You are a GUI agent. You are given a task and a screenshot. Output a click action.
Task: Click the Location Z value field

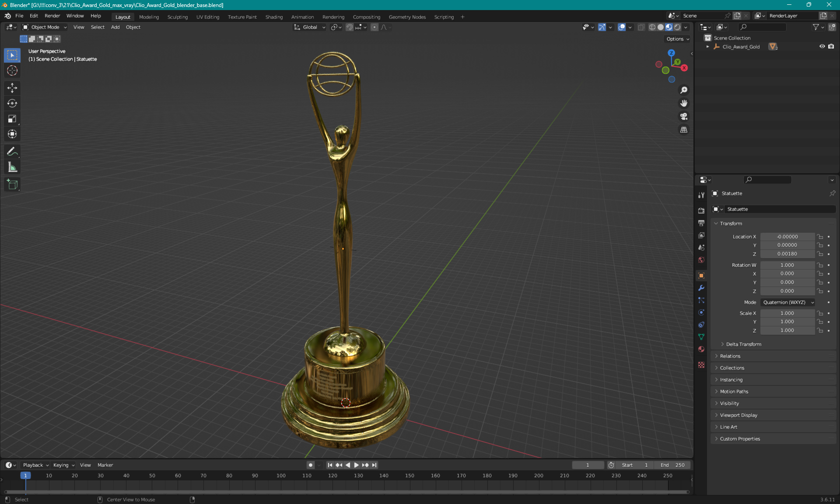(x=787, y=254)
